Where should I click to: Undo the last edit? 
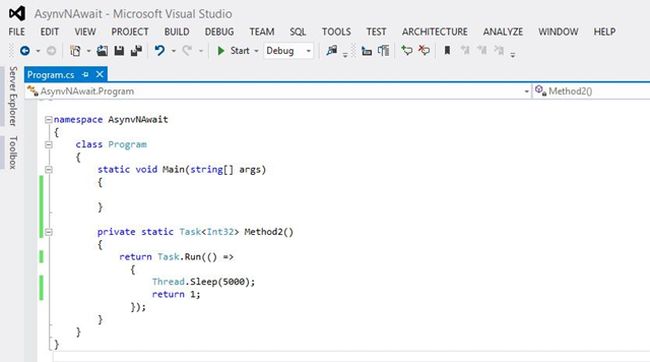160,51
